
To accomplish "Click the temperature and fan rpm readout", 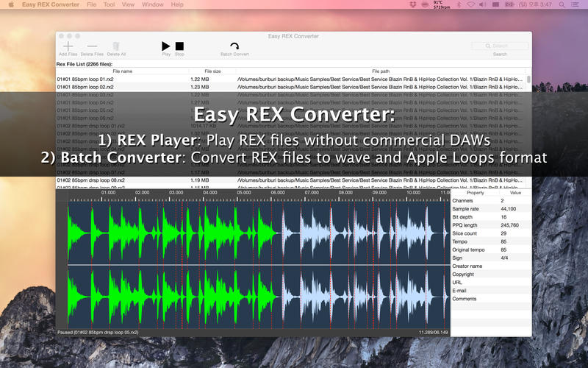I will 441,4.
